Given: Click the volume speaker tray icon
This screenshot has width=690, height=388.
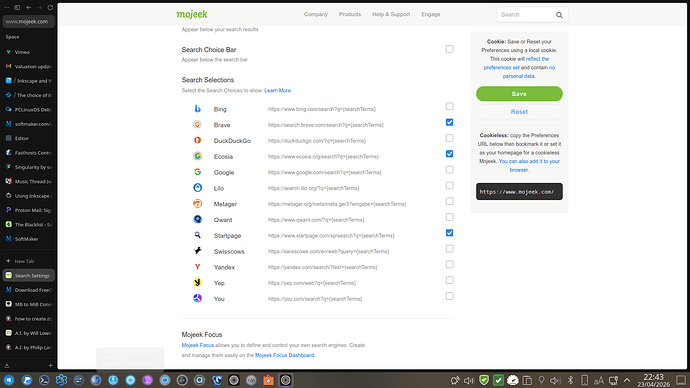Looking at the screenshot, I should pyautogui.click(x=469, y=380).
